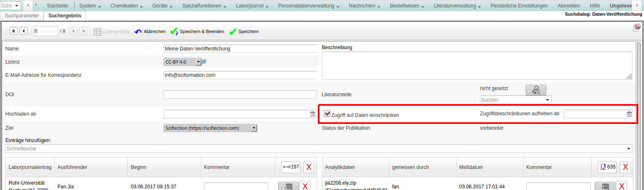Click the Schnellsuche entry search field
The height and width of the screenshot is (190, 644).
[319, 149]
